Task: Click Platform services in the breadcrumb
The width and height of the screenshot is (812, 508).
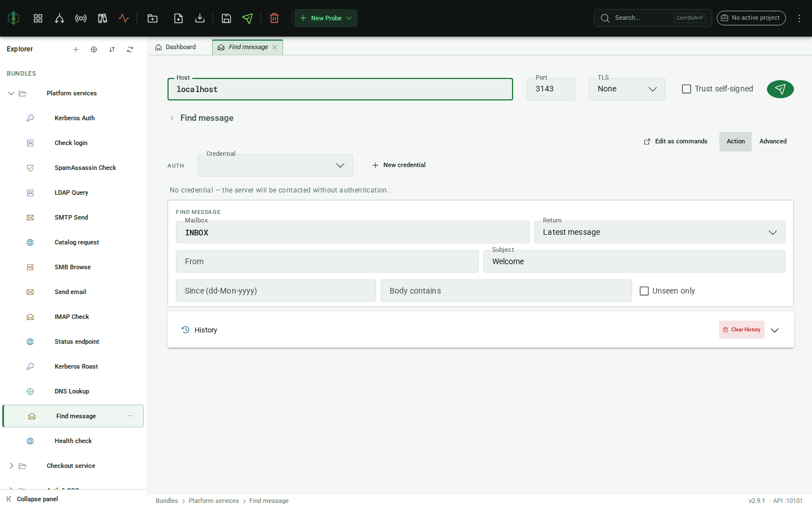Action: [x=214, y=501]
